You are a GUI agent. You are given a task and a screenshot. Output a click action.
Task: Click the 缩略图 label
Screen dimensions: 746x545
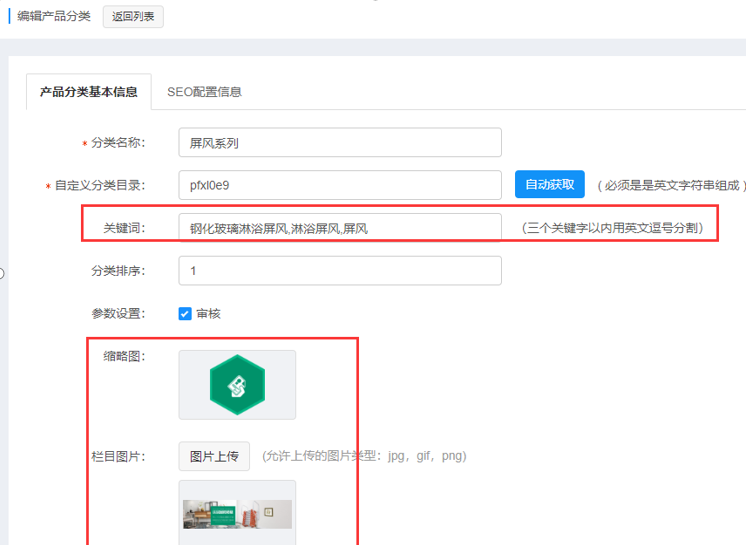click(x=124, y=356)
